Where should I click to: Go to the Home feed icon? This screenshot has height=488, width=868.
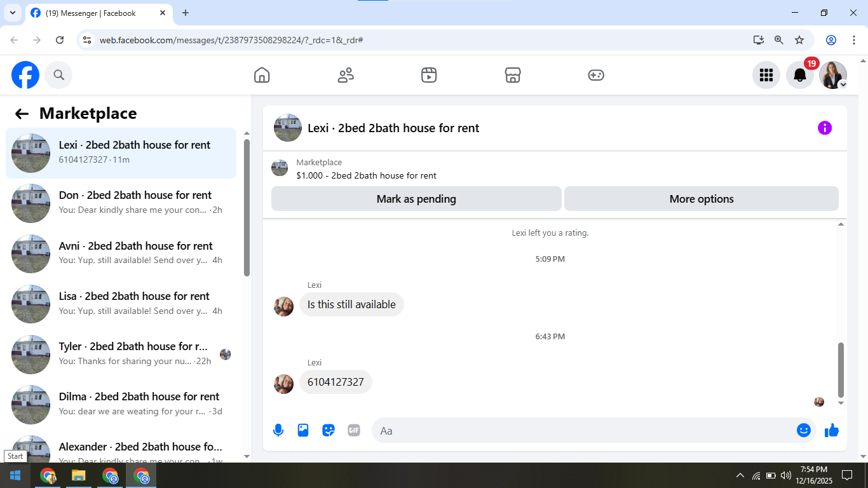click(262, 75)
